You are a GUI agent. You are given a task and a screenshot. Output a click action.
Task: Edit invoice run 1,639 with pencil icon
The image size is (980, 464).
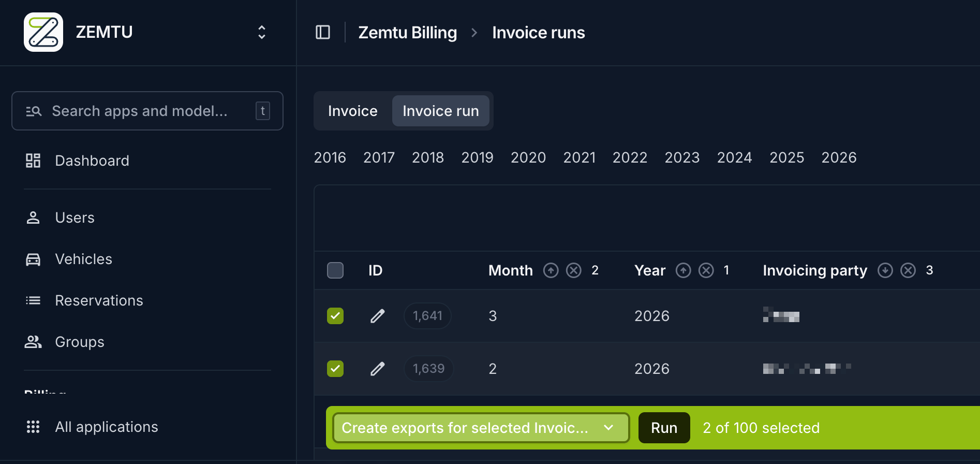378,369
